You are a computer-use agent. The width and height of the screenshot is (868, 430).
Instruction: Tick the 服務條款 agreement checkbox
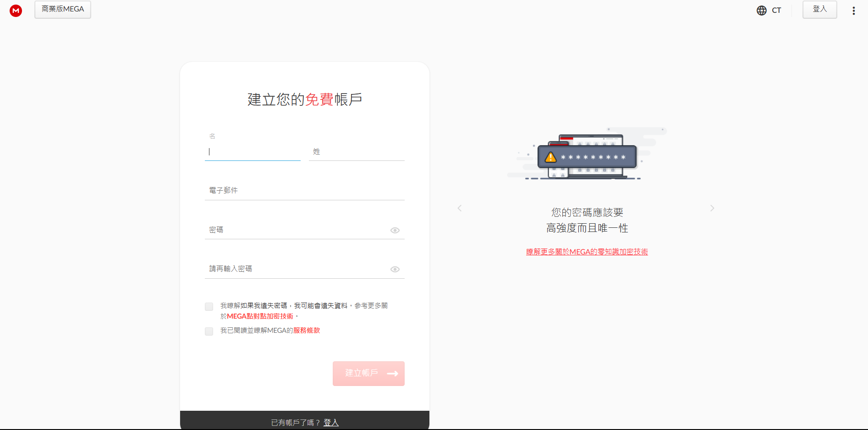pos(209,331)
